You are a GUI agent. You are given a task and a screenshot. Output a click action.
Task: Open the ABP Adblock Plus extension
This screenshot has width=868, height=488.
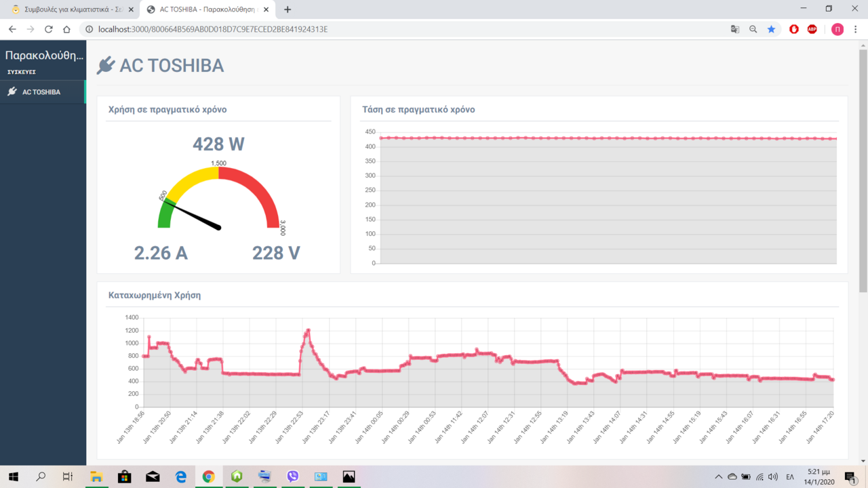tap(812, 29)
